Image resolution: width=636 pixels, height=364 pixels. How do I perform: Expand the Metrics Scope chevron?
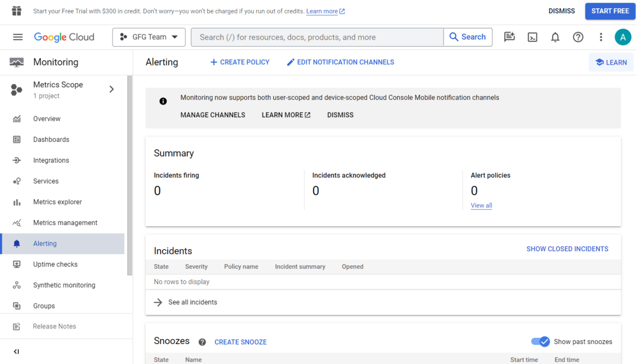click(x=111, y=89)
